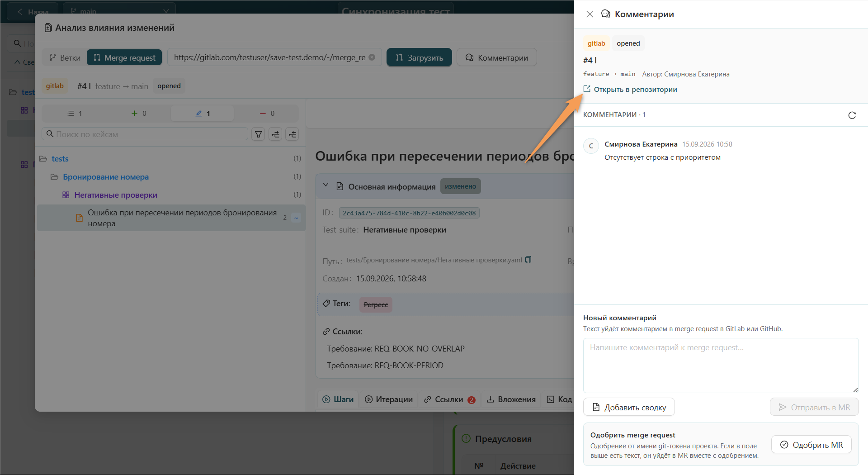Click the gitlab badge in comments panel
This screenshot has height=475, width=868.
[596, 43]
